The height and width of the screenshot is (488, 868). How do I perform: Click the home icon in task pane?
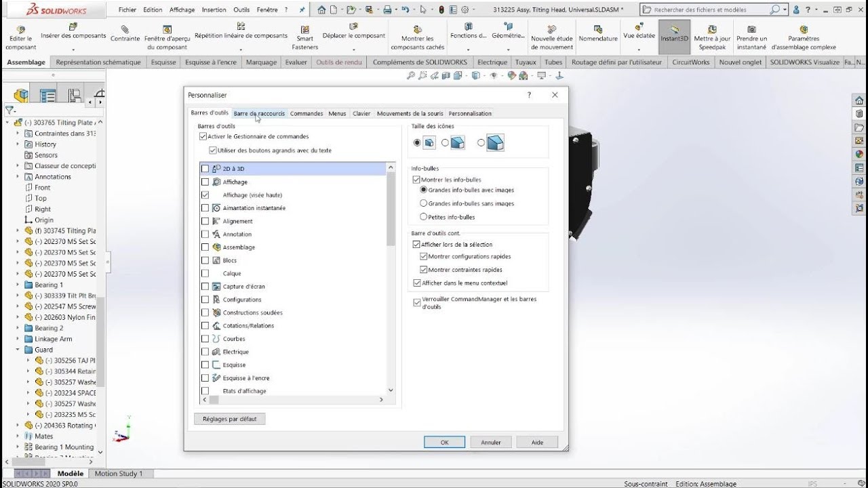pyautogui.click(x=859, y=100)
